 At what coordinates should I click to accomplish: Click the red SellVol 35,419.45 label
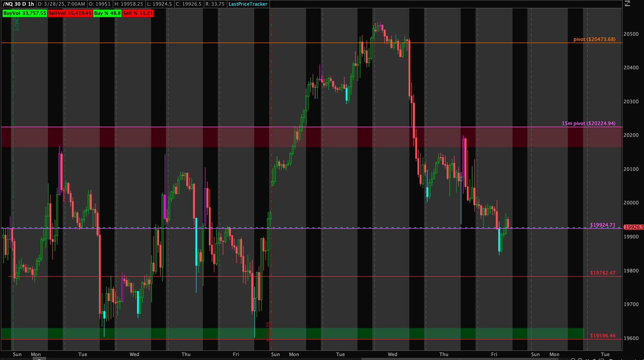pyautogui.click(x=70, y=13)
